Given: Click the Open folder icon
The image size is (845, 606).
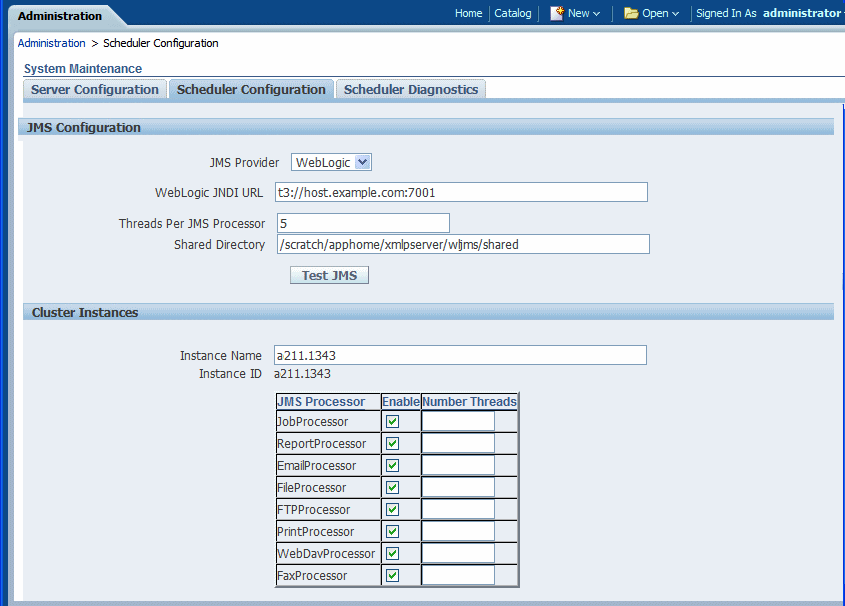Looking at the screenshot, I should tap(631, 13).
